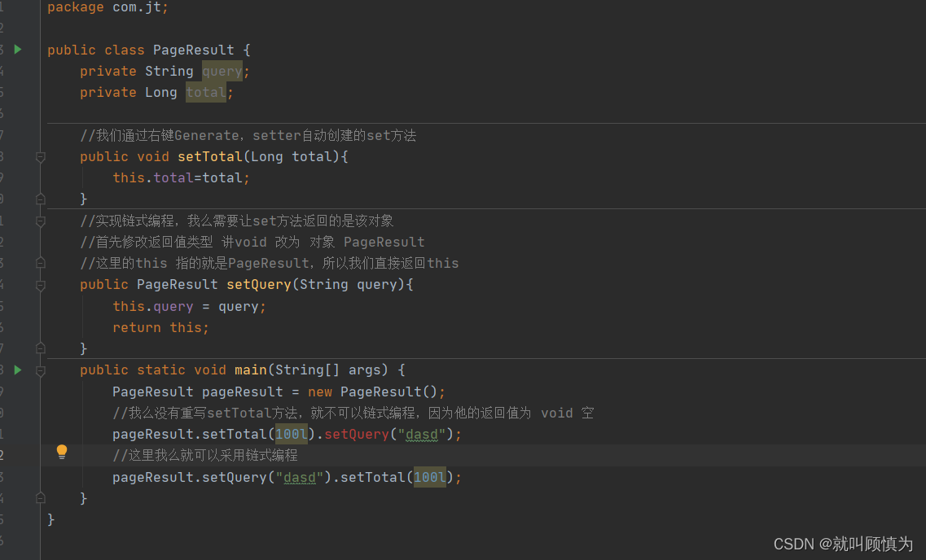
Task: Click the fold marker near closing brace line 17
Action: pyautogui.click(x=40, y=348)
